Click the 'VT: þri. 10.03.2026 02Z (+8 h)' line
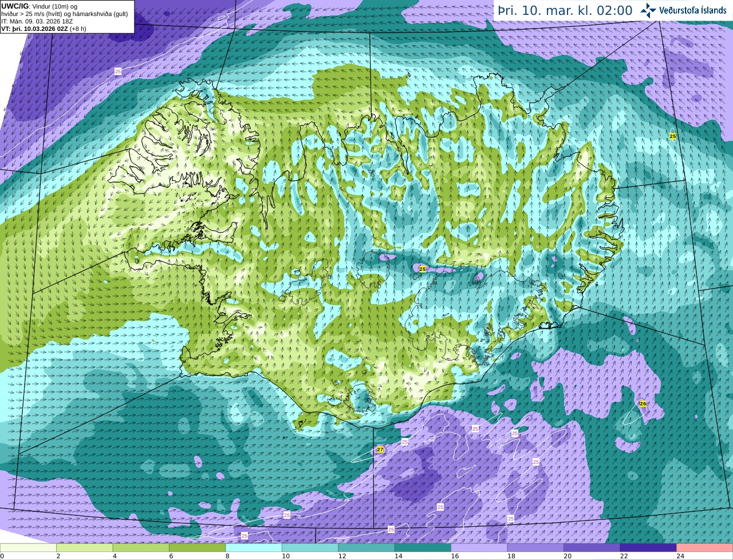 [x=44, y=29]
